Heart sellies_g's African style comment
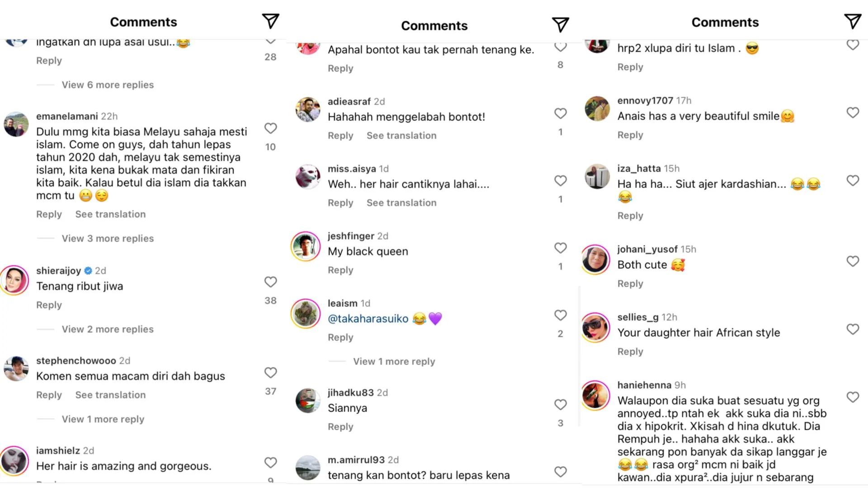This screenshot has width=868, height=488. tap(852, 329)
